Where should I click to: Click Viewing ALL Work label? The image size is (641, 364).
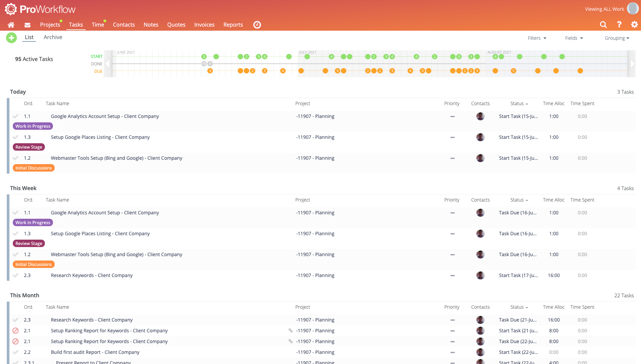click(604, 9)
